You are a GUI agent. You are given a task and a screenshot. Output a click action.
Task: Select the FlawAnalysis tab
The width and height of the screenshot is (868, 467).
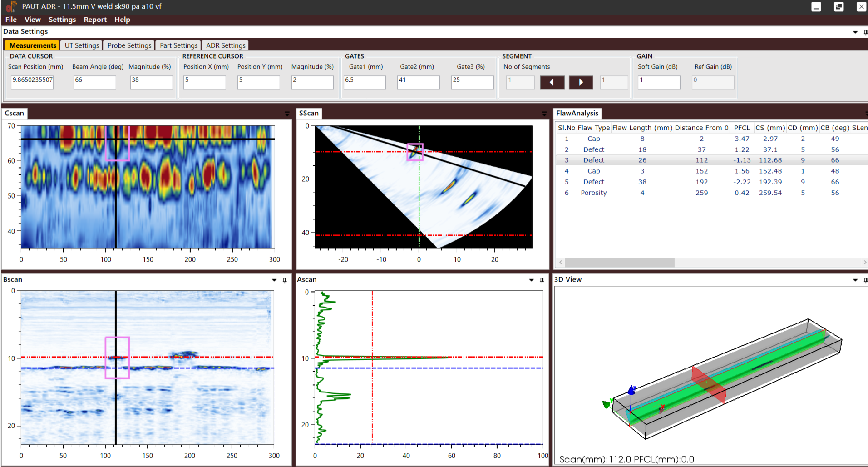coord(577,114)
